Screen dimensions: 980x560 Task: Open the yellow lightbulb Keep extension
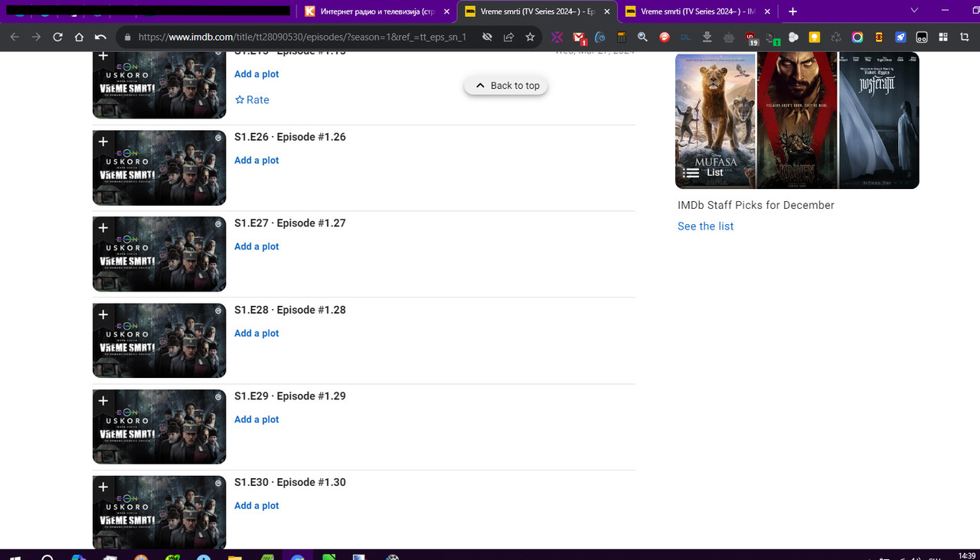[815, 37]
